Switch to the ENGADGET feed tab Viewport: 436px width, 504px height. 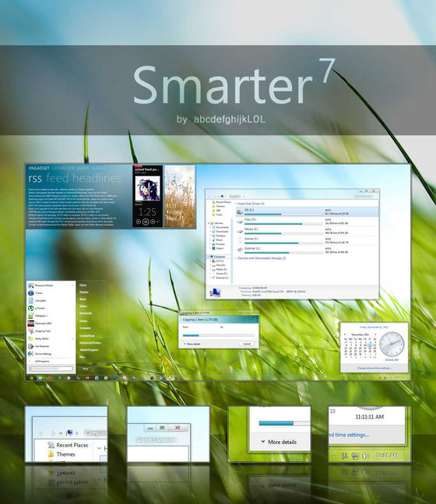pos(39,168)
